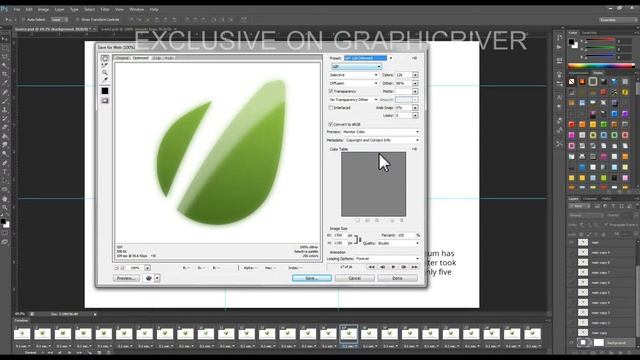Toggle Auto-Select checkbox in options bar
The height and width of the screenshot is (360, 640).
coord(23,20)
